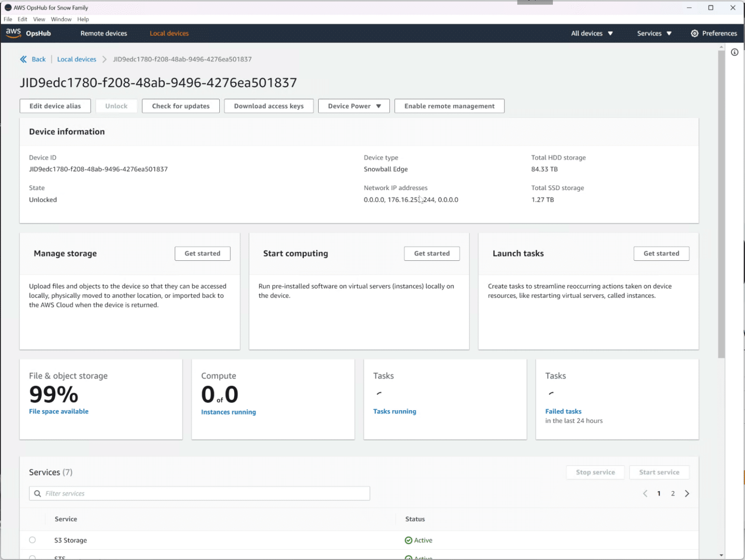Image resolution: width=745 pixels, height=560 pixels.
Task: Click Check for updates button
Action: tap(181, 106)
